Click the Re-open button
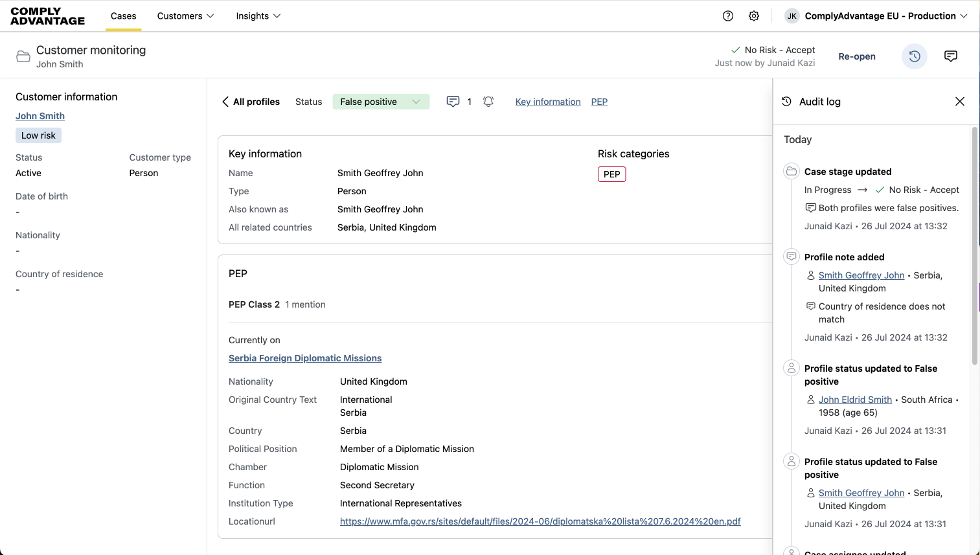 coord(856,56)
